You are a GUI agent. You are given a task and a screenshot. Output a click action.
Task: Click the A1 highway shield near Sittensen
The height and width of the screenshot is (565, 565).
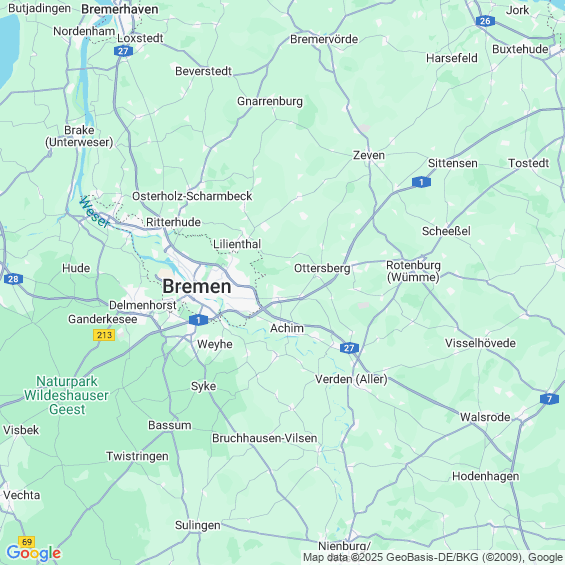pyautogui.click(x=421, y=182)
